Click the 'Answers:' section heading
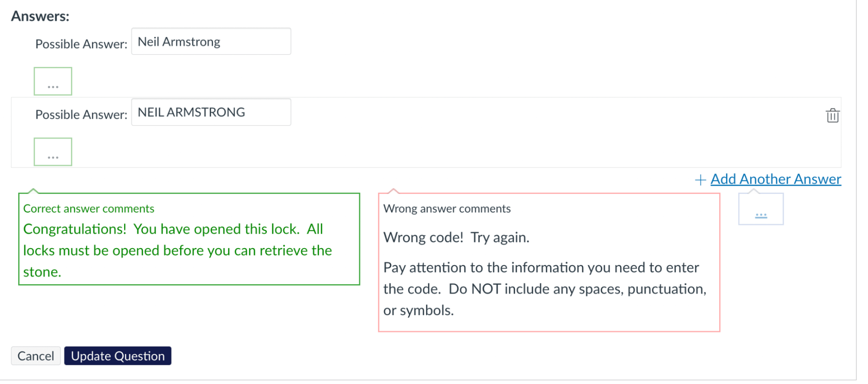Viewport: 868px width, 384px height. [40, 16]
